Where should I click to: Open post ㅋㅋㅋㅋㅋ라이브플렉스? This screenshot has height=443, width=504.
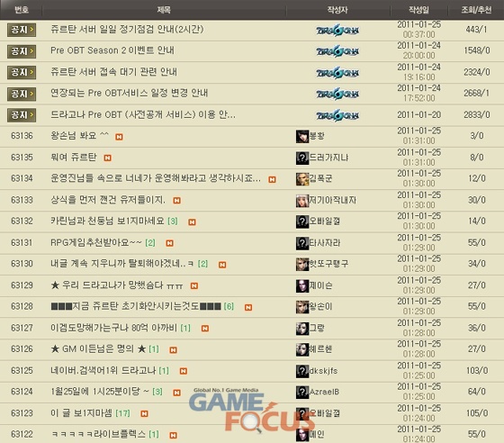[98, 434]
